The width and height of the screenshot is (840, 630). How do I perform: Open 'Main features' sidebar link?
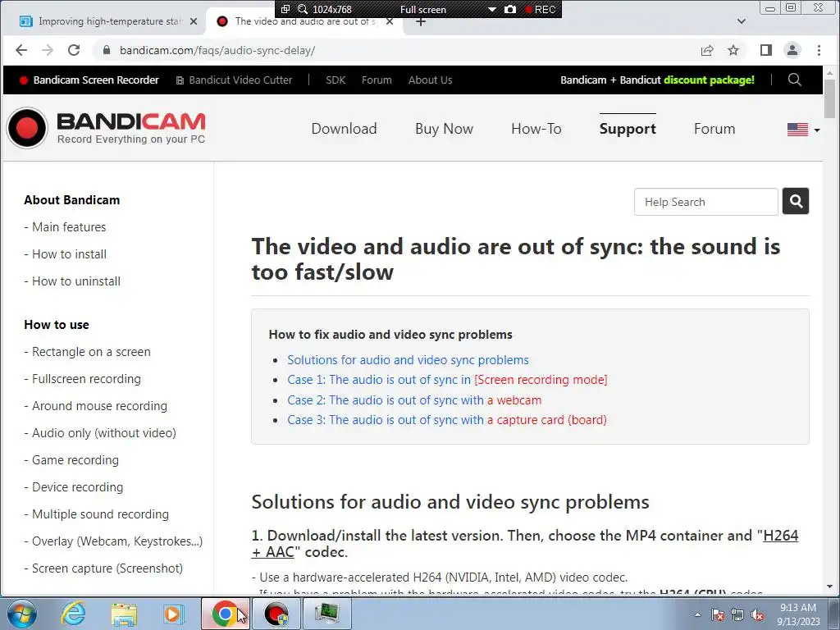point(69,227)
